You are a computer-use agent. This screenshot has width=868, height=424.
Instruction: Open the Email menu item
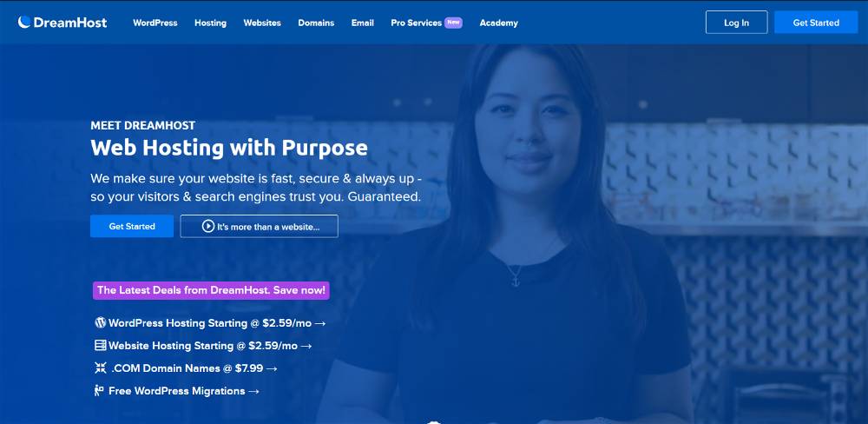pos(363,23)
